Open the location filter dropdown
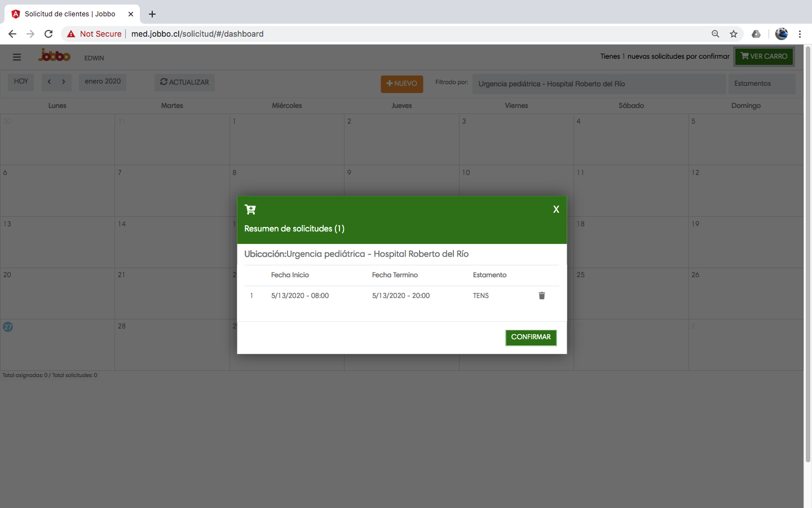Image resolution: width=812 pixels, height=508 pixels. pos(599,84)
